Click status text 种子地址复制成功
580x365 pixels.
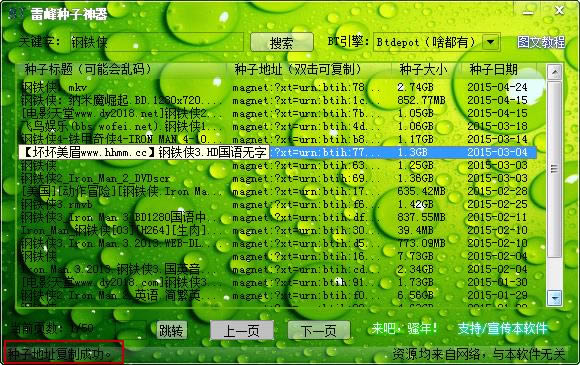click(x=59, y=354)
